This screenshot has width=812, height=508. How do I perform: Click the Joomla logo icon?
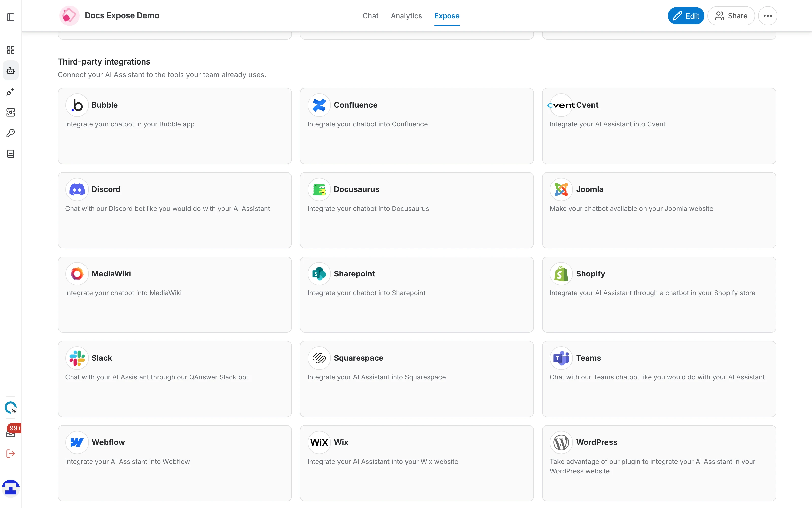(x=561, y=189)
